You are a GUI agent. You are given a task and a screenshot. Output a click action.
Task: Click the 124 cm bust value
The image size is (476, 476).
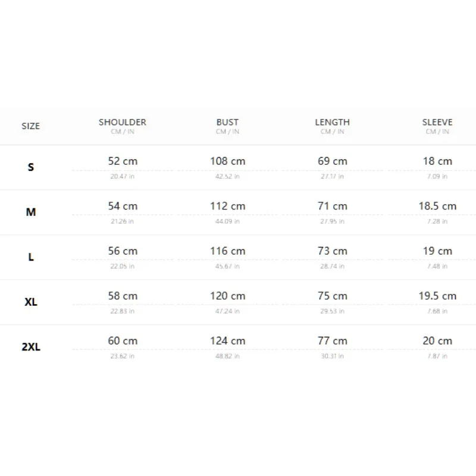tap(228, 340)
